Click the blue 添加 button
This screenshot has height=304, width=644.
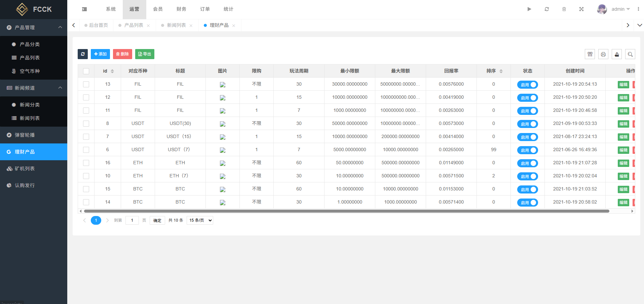click(100, 54)
